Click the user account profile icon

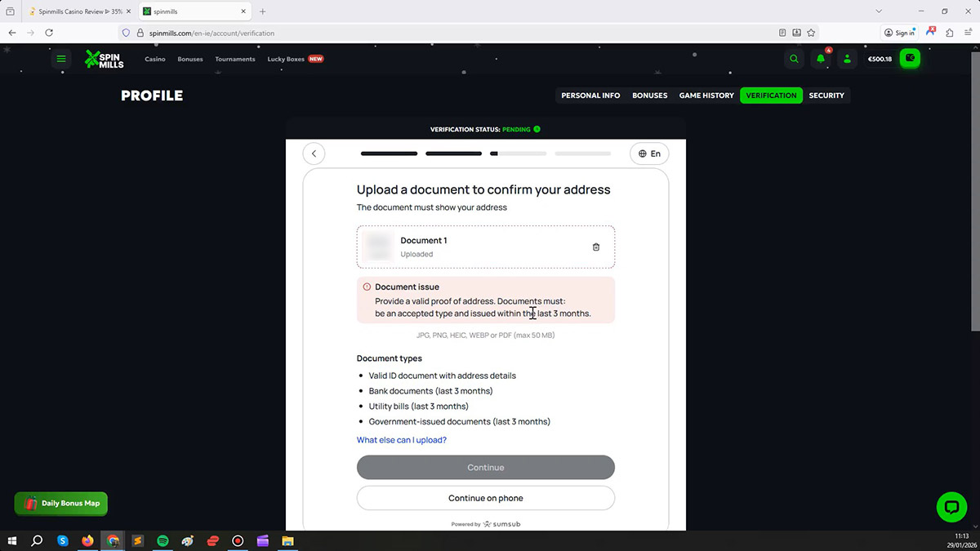[x=847, y=59]
